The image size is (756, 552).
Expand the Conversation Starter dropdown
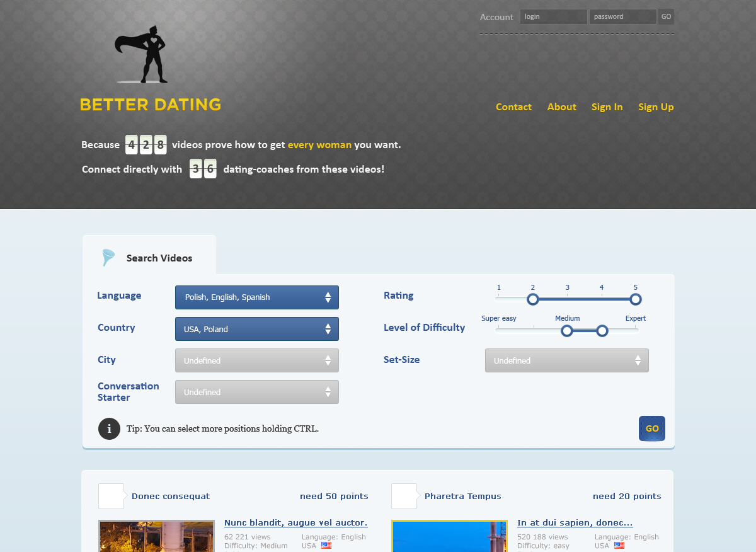(257, 392)
